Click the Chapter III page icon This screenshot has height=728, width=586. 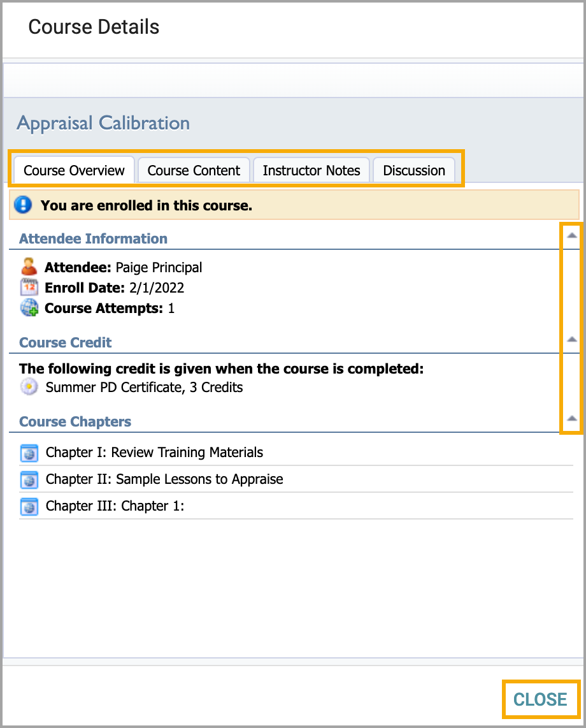[29, 507]
